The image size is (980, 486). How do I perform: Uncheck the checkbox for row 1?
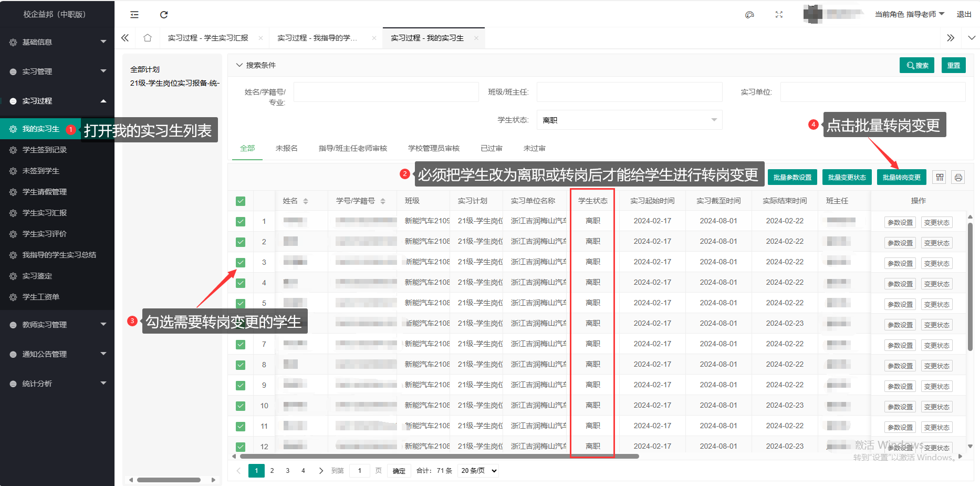pyautogui.click(x=241, y=222)
